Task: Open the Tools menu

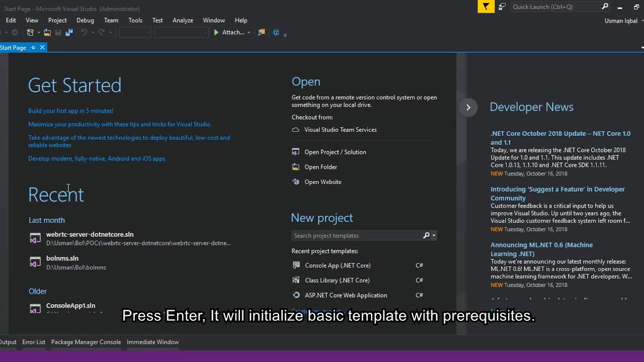Action: pos(135,20)
